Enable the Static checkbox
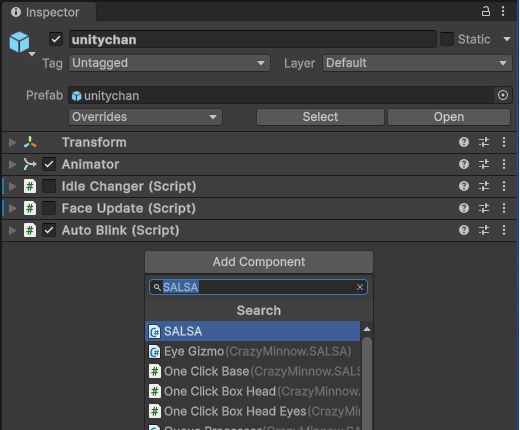 pyautogui.click(x=447, y=39)
